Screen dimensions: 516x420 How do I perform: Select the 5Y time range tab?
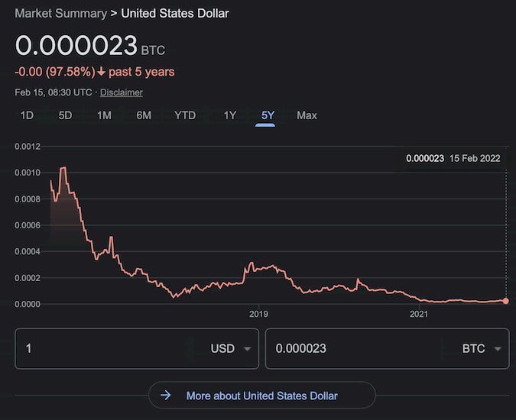pos(268,115)
